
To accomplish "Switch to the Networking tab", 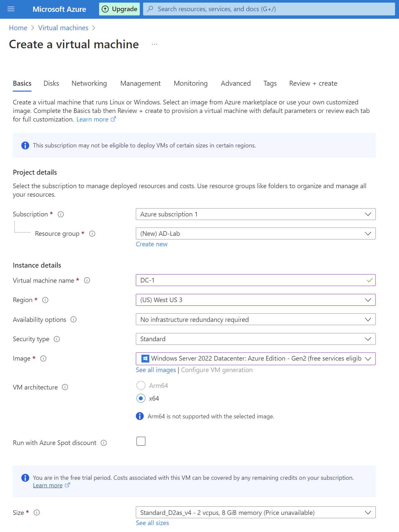I will click(89, 83).
